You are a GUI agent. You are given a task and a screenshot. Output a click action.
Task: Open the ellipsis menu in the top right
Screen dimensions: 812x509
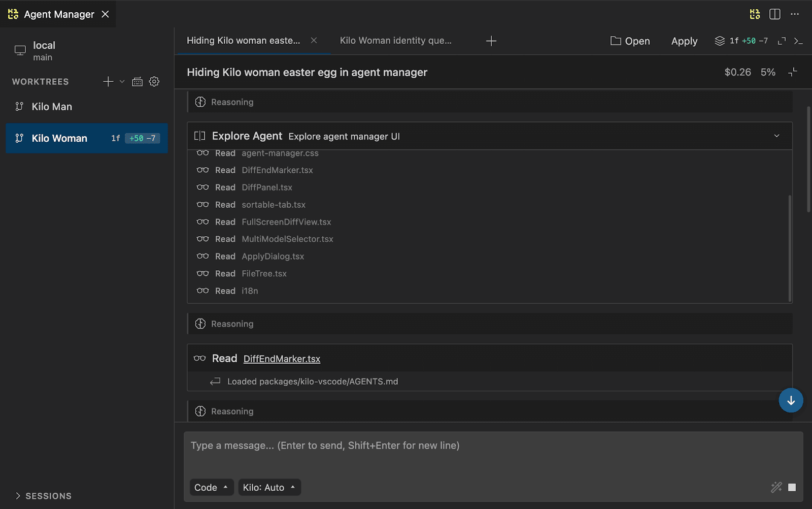(x=795, y=14)
